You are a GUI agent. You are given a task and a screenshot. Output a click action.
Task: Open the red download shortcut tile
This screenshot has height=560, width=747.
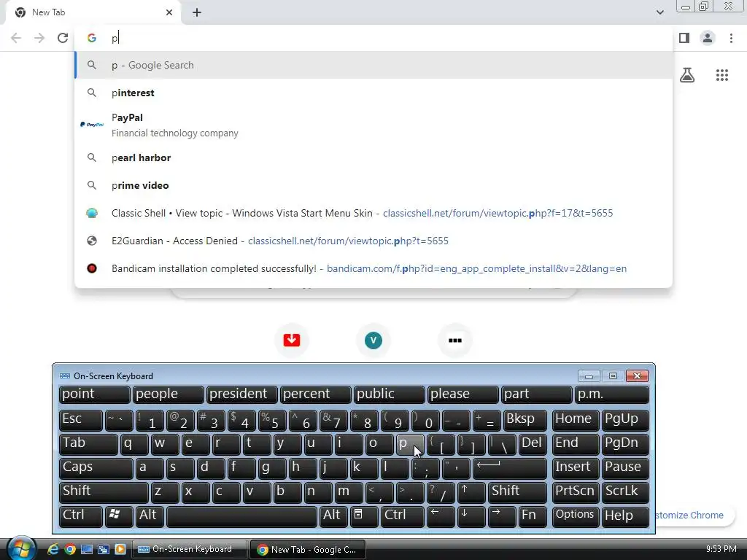292,340
